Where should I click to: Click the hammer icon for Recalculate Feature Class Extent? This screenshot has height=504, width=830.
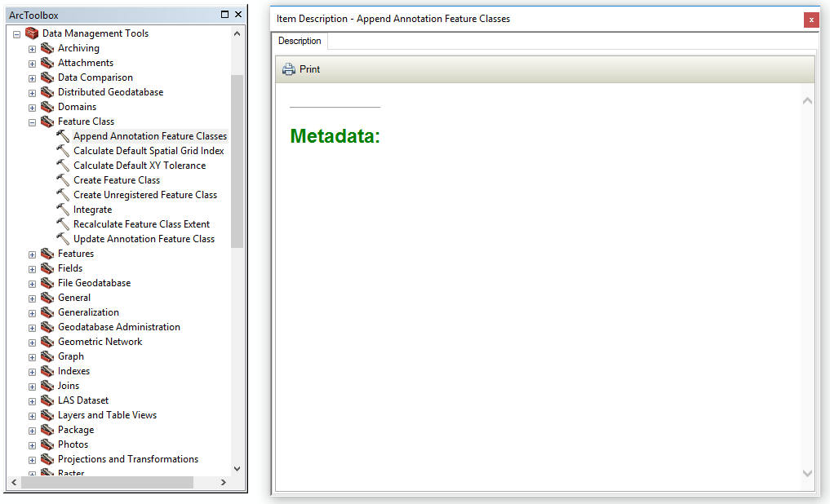tap(63, 224)
